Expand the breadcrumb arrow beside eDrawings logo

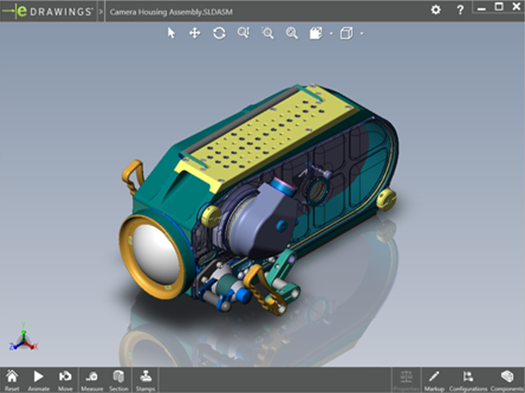coord(101,12)
